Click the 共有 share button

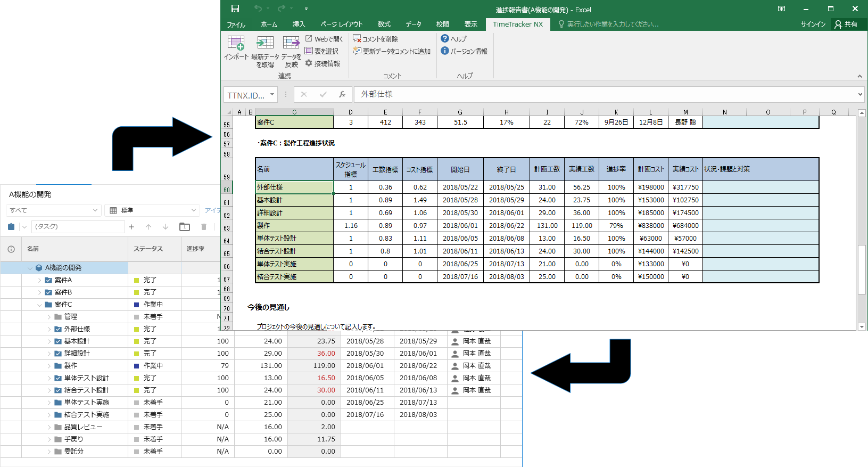click(x=847, y=24)
